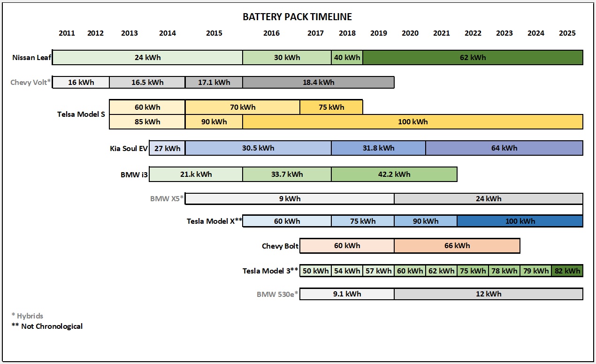Select the 17.1 kWh Chevy Volt segment
This screenshot has width=596, height=364.
click(x=214, y=82)
